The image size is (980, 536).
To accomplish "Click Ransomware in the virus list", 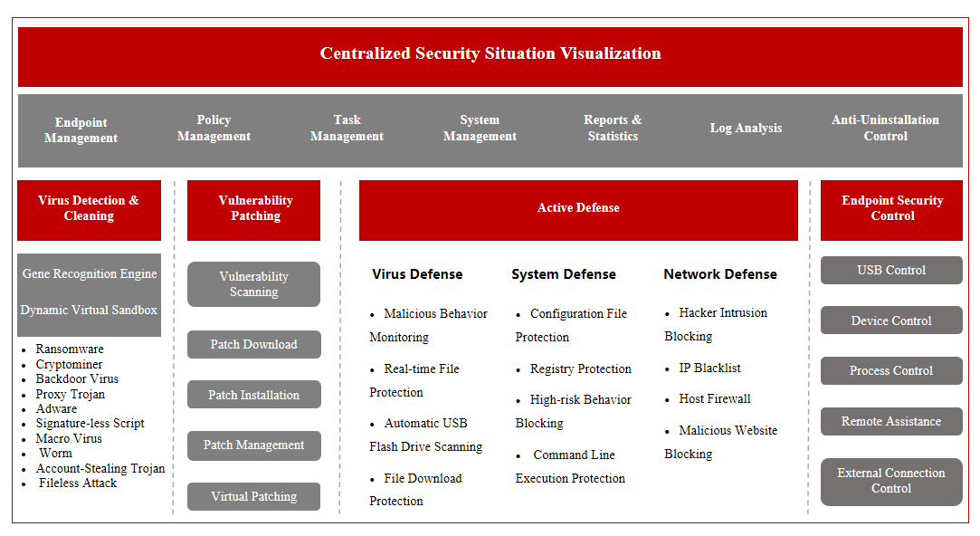I will pyautogui.click(x=70, y=349).
